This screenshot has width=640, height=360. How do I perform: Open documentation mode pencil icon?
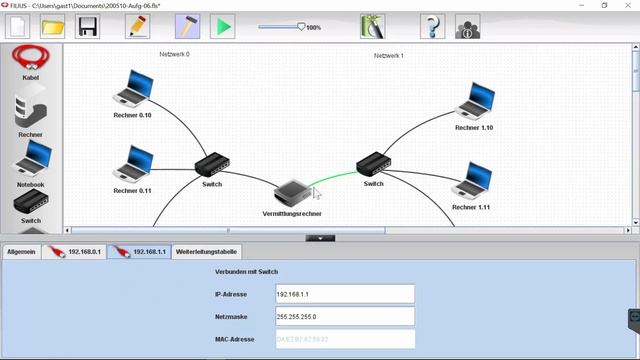point(138,27)
